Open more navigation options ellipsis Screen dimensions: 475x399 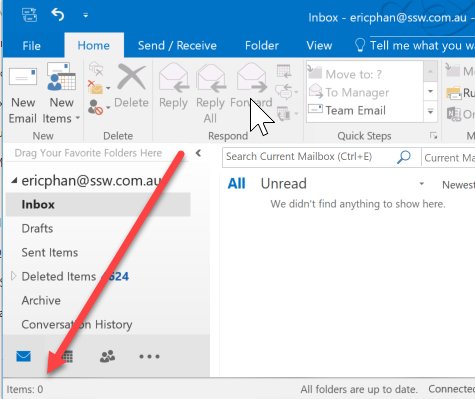149,356
